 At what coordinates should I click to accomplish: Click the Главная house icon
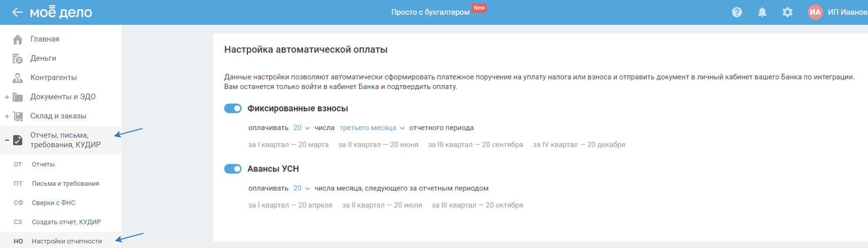click(18, 39)
